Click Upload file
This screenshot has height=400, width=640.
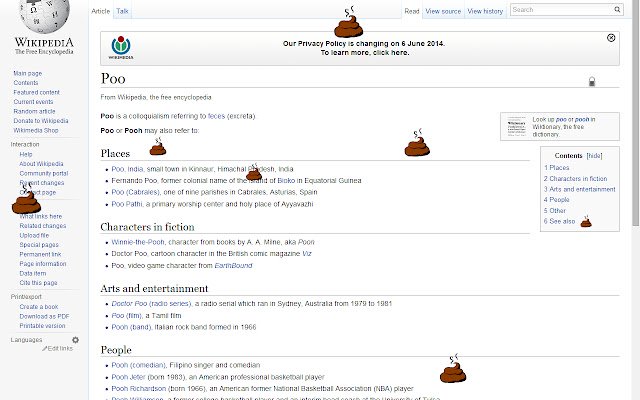(x=34, y=236)
